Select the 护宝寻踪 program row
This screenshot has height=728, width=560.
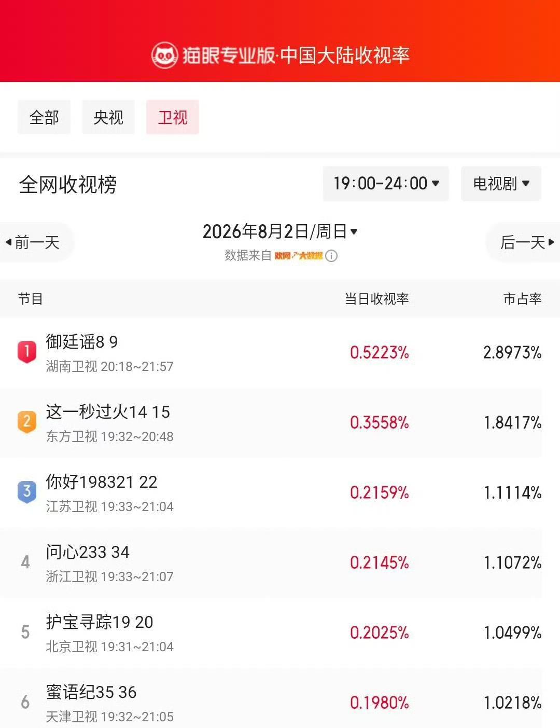(280, 633)
